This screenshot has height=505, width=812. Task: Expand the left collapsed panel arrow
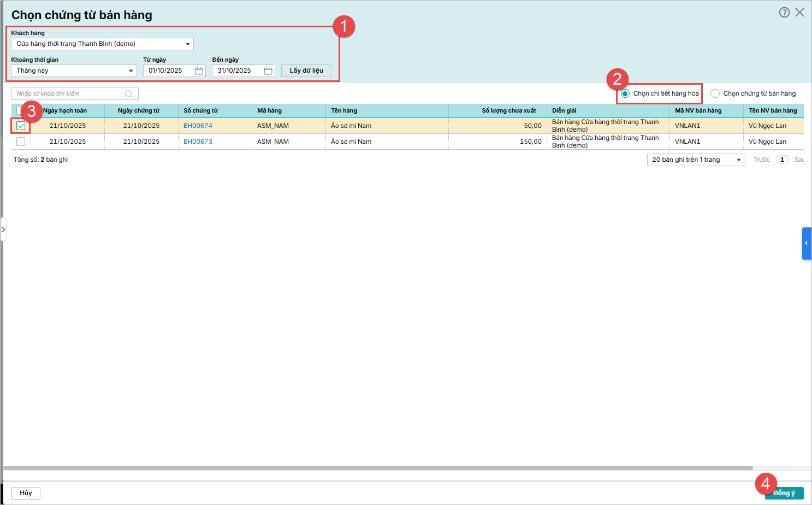[x=3, y=230]
